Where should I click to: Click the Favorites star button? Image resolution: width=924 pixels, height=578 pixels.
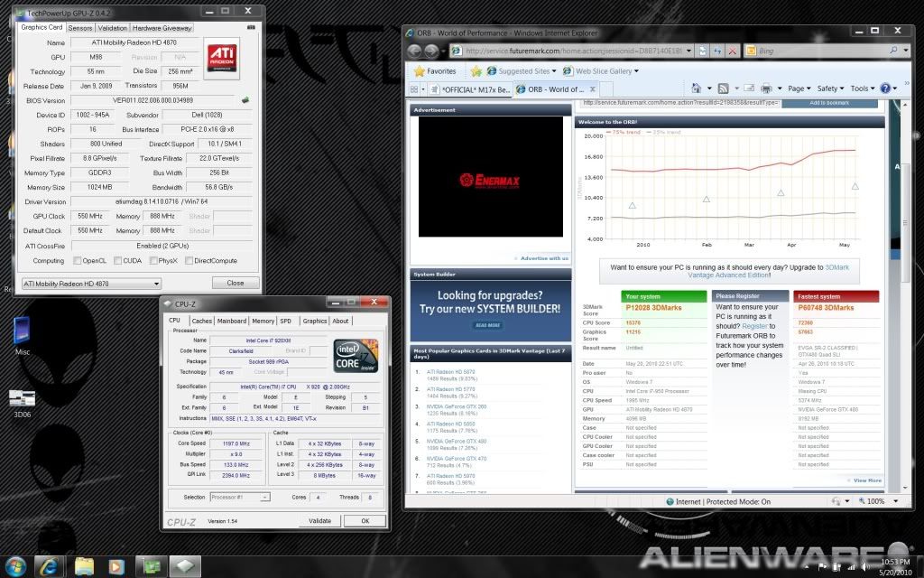[x=435, y=70]
